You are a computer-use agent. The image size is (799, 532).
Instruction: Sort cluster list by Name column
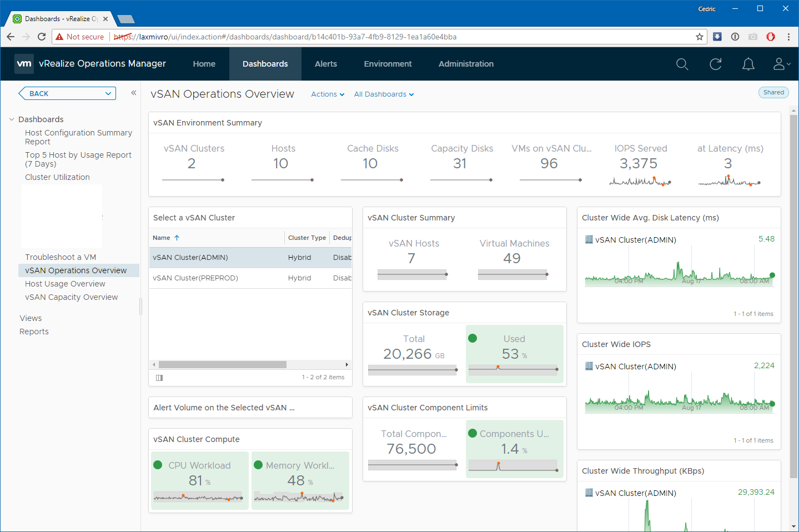tap(162, 238)
